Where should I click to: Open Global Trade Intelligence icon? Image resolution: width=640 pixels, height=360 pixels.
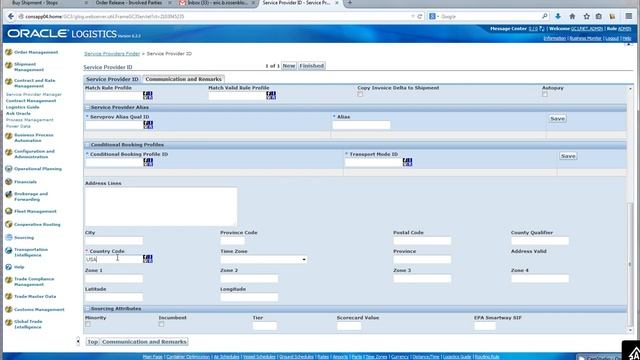pyautogui.click(x=9, y=322)
